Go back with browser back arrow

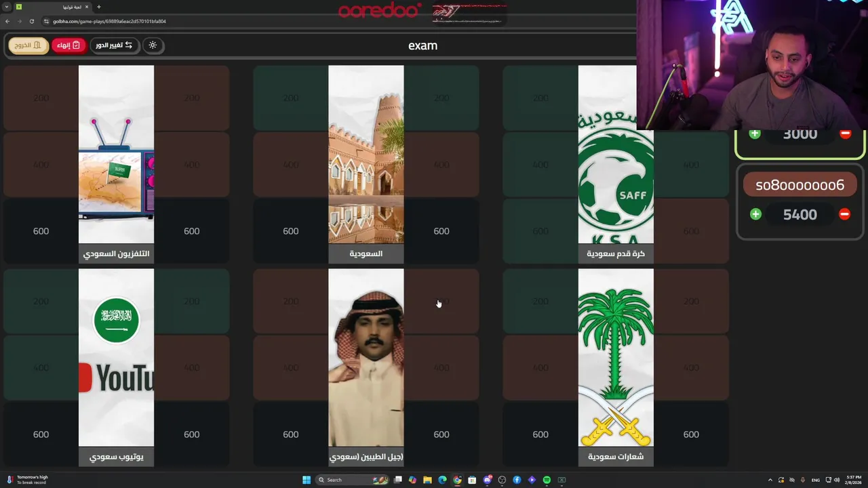coord(7,21)
